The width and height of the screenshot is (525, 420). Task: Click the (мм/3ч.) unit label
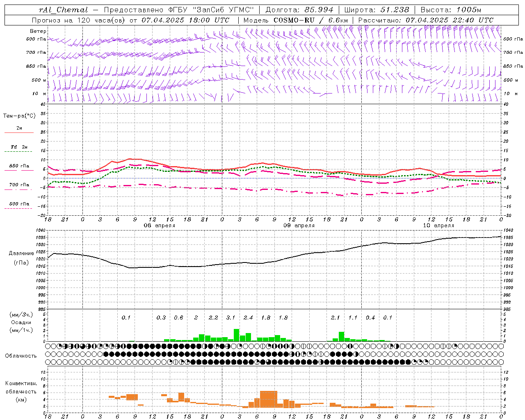[21, 315]
